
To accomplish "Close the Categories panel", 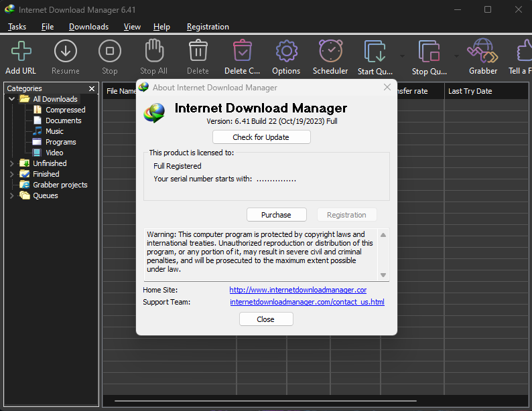I will click(x=92, y=88).
